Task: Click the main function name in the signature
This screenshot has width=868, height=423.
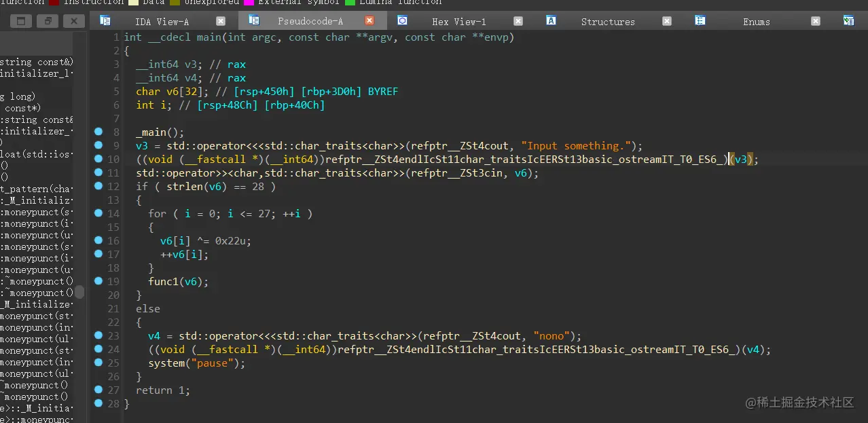Action: pos(209,37)
